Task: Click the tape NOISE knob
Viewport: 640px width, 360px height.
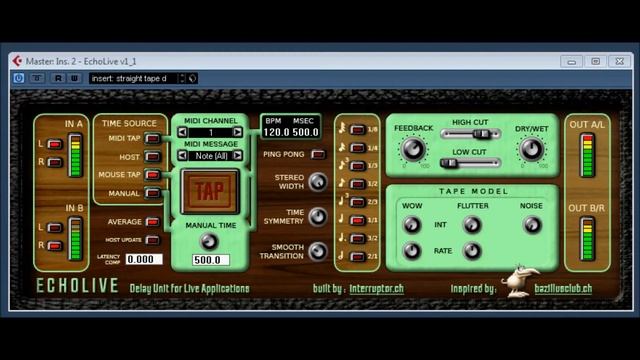Action: tap(532, 224)
